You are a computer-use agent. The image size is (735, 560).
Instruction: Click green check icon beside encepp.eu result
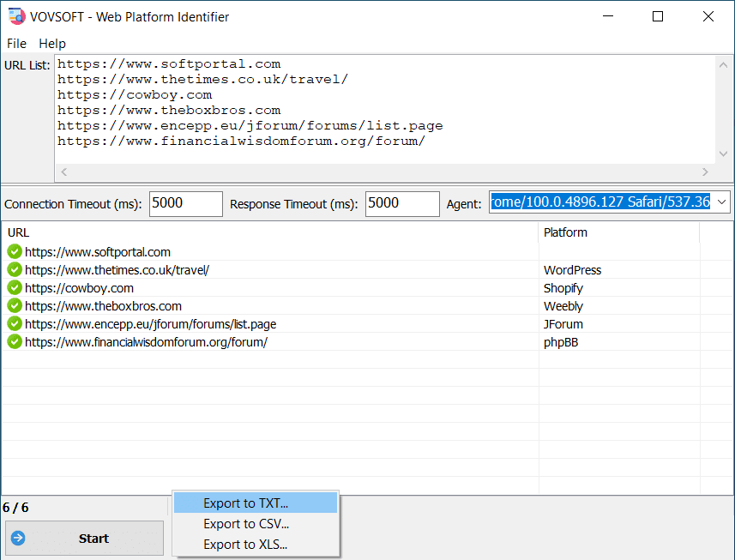tap(15, 324)
